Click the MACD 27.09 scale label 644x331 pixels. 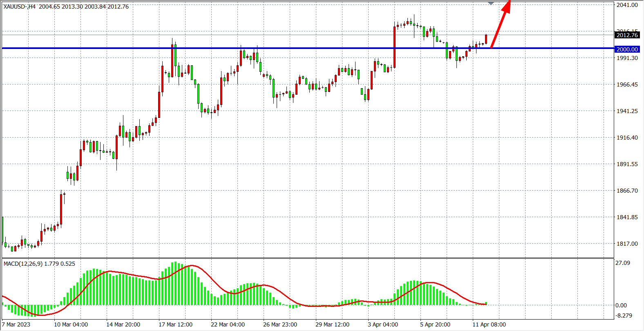click(x=623, y=263)
